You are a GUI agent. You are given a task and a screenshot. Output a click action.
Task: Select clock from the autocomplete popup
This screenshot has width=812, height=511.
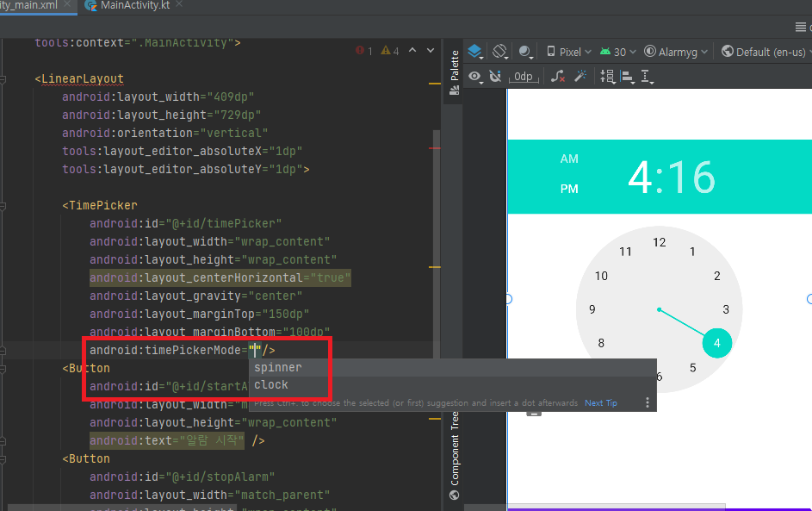272,384
